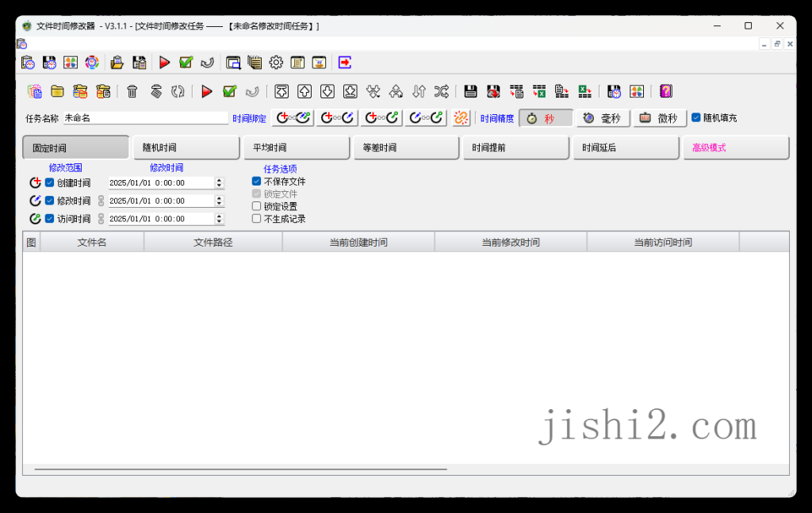The image size is (812, 513).
Task: Switch to the 随机时间 tab
Action: point(186,147)
